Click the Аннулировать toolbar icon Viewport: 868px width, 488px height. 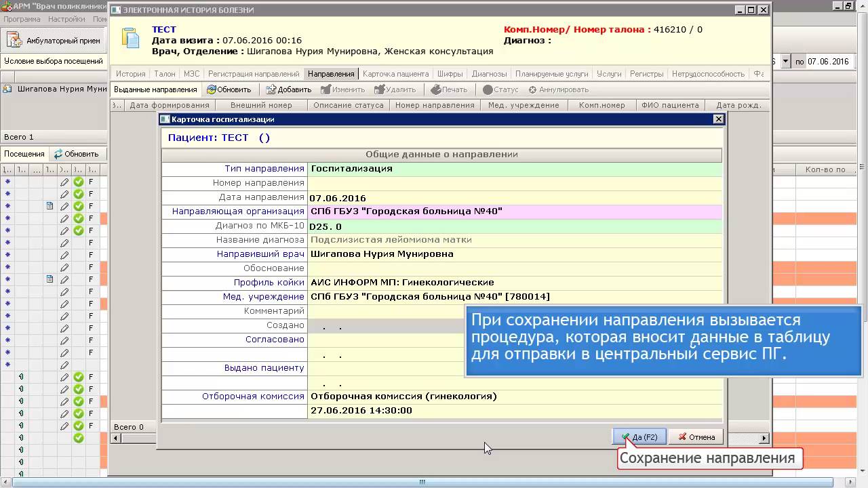point(532,89)
